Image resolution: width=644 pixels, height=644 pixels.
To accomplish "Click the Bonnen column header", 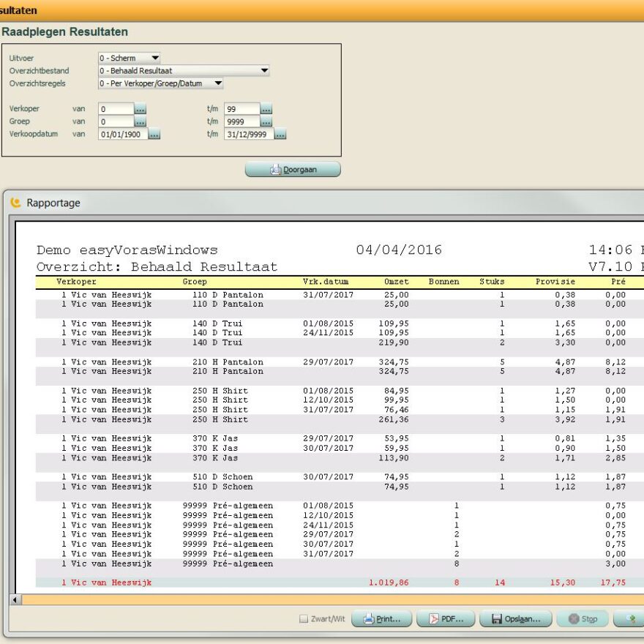I will point(444,282).
